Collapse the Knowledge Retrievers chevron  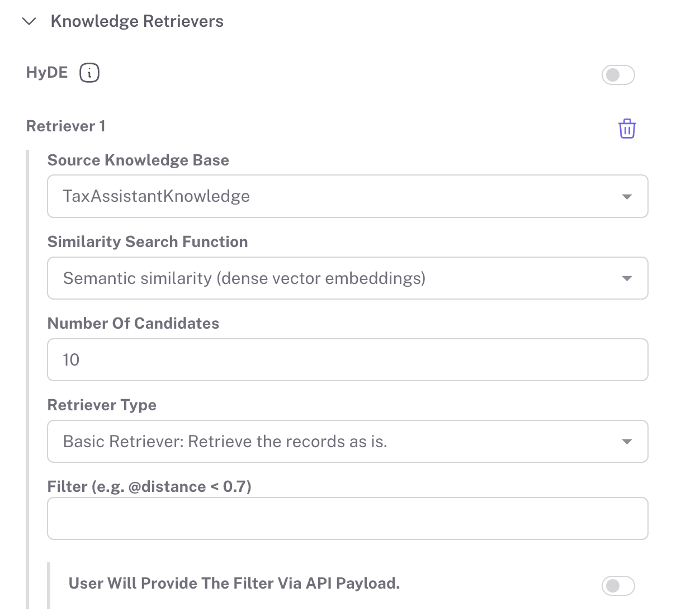(29, 22)
